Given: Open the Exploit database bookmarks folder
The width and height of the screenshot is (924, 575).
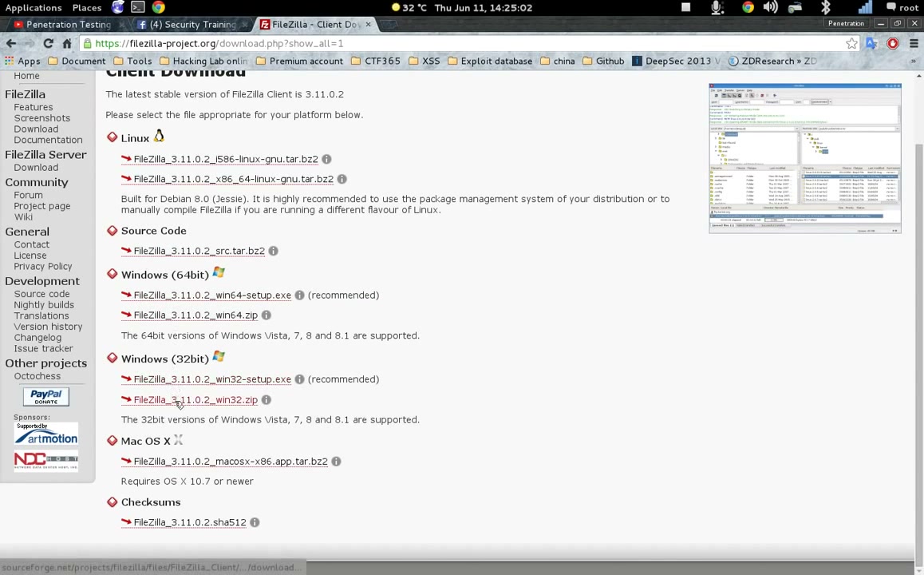Looking at the screenshot, I should (490, 61).
